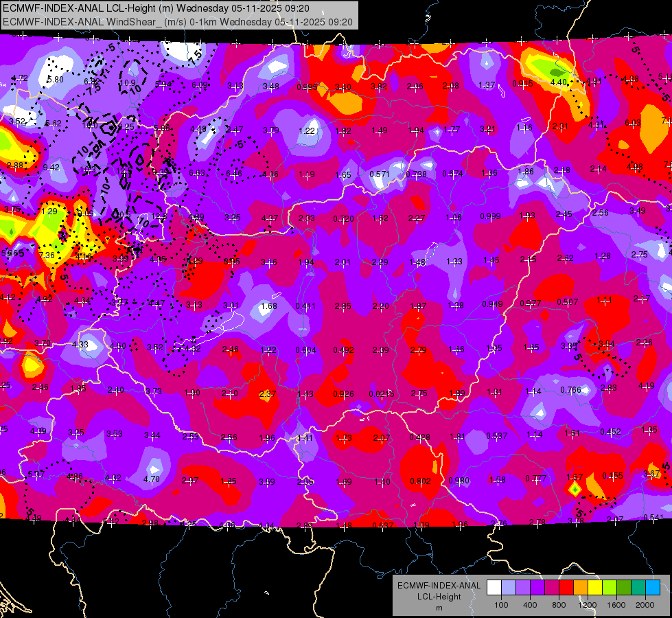Select the sky blue legend swatch

click(x=653, y=587)
